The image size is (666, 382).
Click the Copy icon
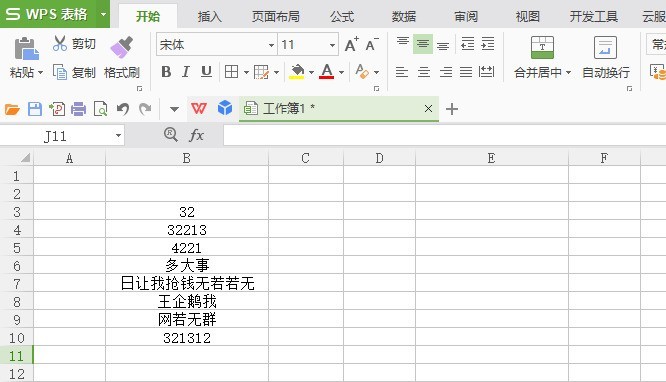(60, 72)
